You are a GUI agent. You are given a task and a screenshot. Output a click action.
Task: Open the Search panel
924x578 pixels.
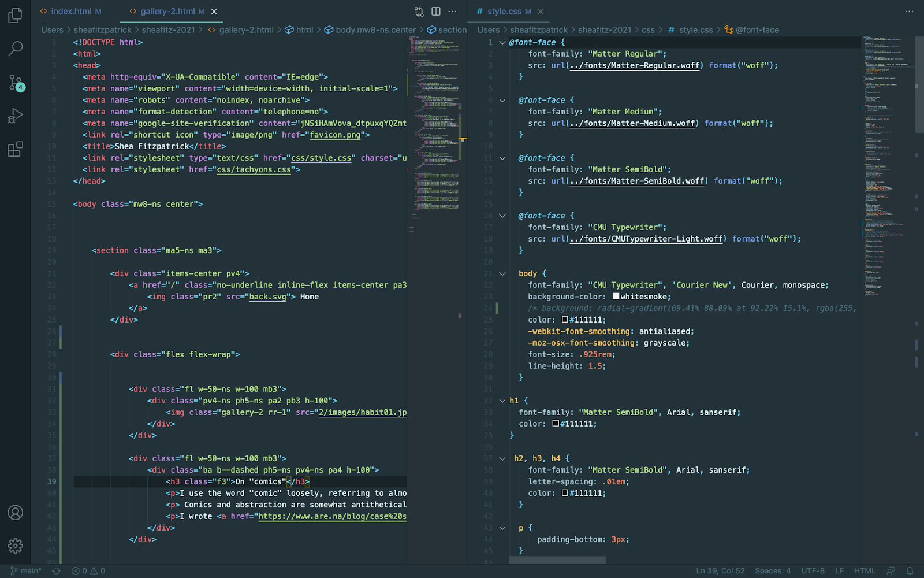click(15, 49)
